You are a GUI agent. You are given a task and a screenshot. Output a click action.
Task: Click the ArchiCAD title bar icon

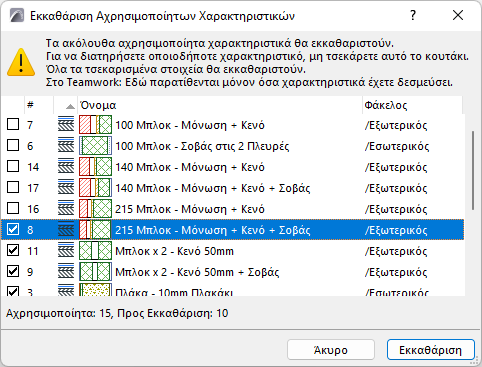coord(17,16)
